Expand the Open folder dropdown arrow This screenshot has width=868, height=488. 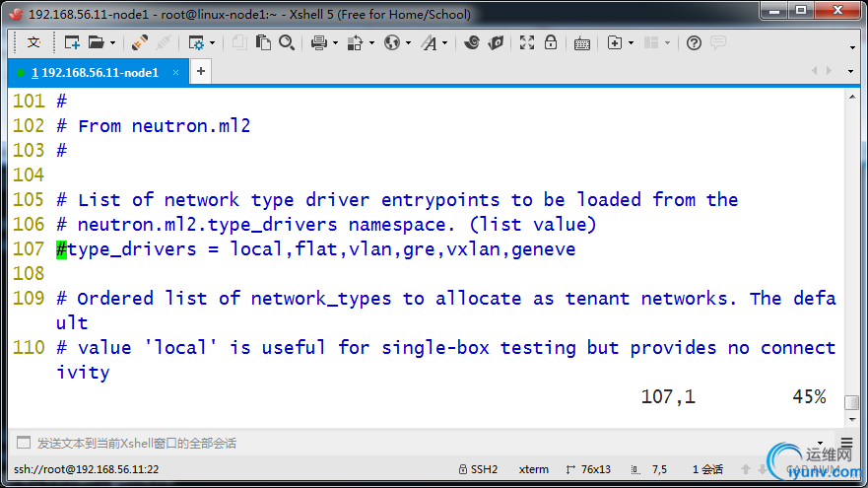112,42
